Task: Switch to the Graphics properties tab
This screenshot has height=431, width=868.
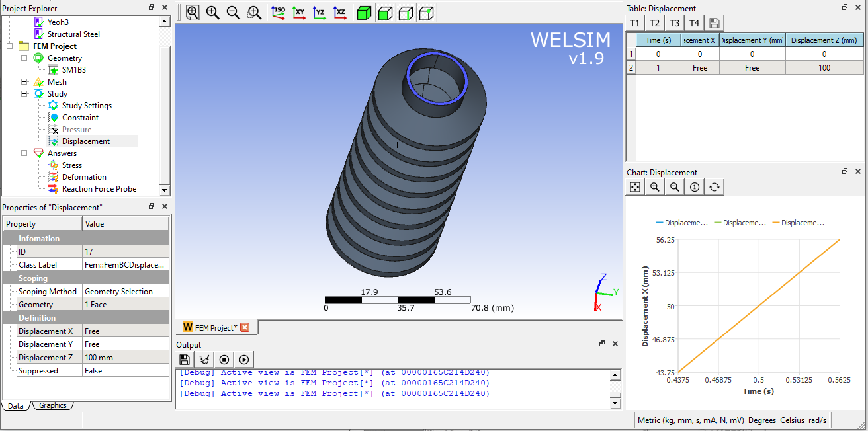Action: (x=53, y=405)
